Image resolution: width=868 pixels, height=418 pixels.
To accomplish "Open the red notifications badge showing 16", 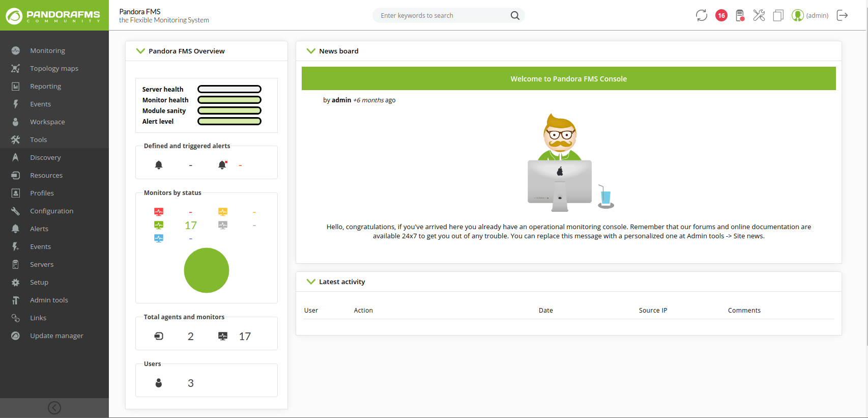I will click(721, 15).
